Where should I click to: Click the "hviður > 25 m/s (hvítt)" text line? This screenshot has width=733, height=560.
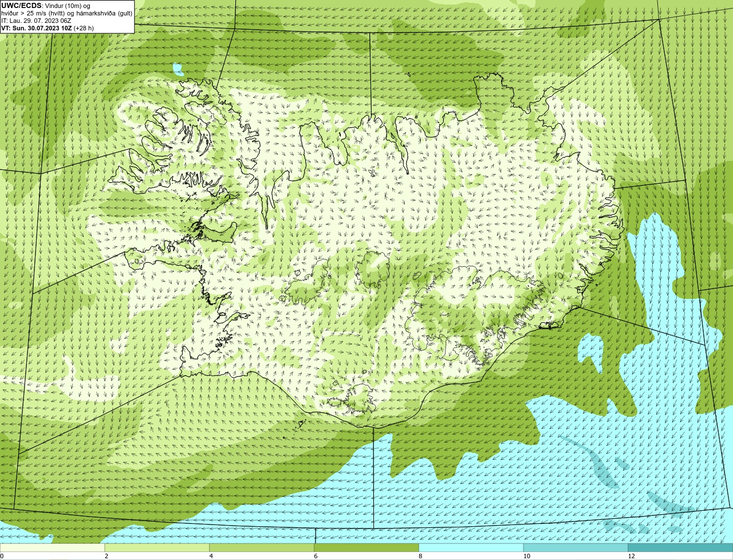34,13
